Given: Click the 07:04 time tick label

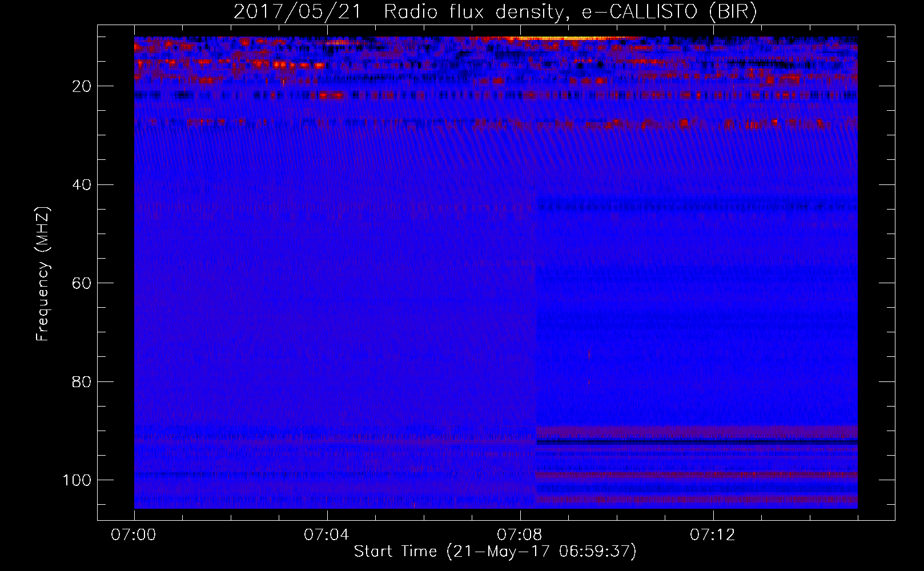Looking at the screenshot, I should point(327,535).
